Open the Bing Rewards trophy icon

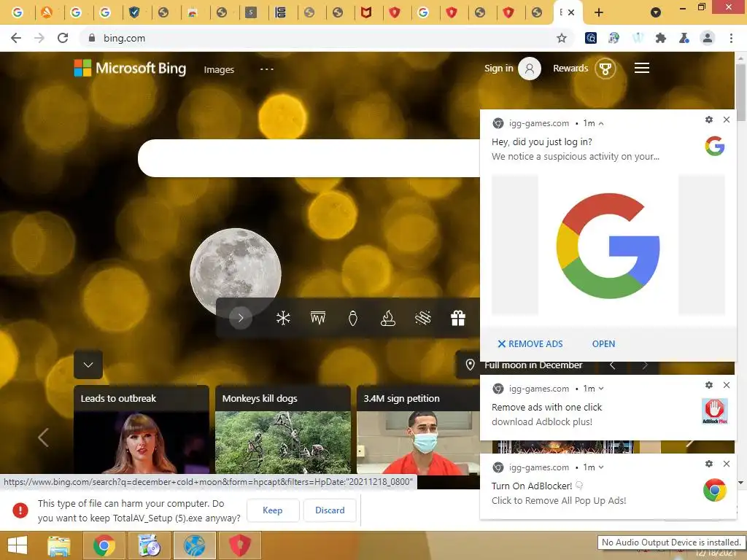click(605, 69)
